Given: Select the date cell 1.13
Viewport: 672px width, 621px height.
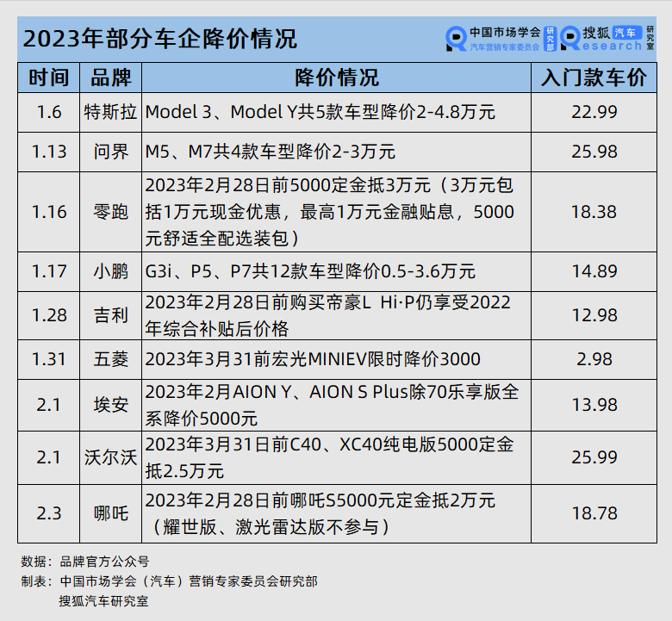Looking at the screenshot, I should (49, 152).
